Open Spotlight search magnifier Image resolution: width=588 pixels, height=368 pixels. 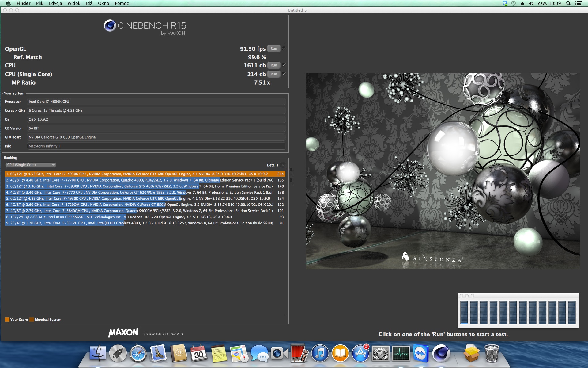click(568, 3)
